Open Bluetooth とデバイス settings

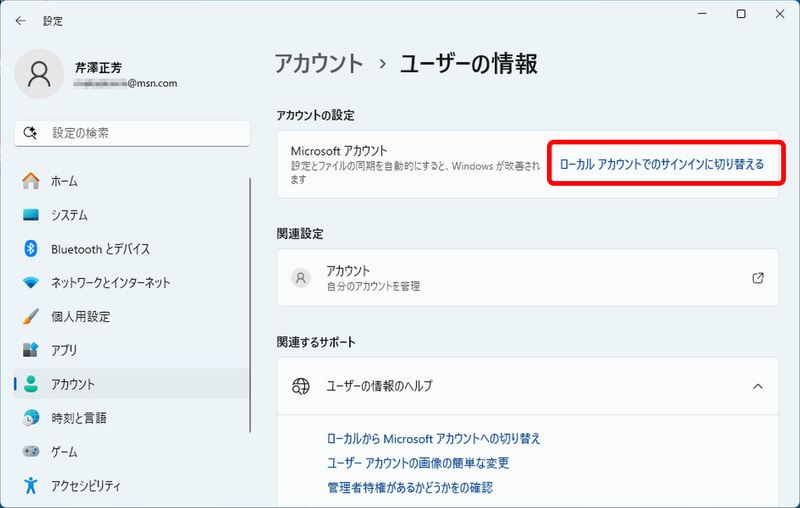tap(131, 248)
